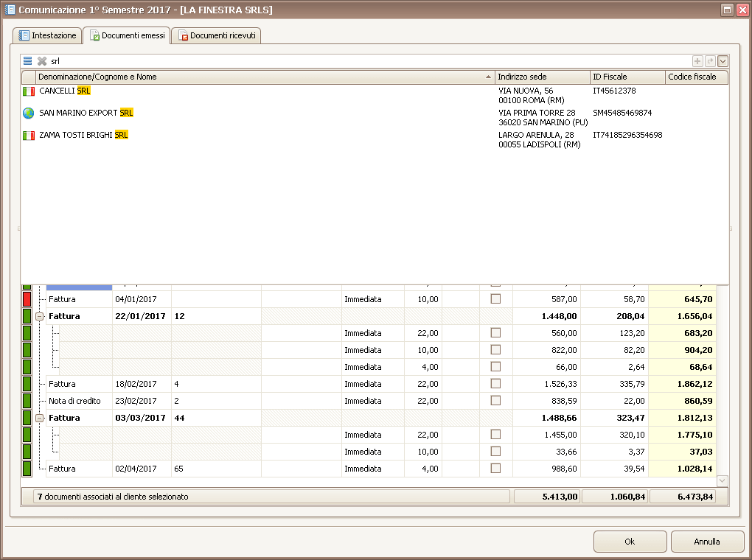The width and height of the screenshot is (752, 560).
Task: Switch to the Documenti ricevuti tab
Action: click(217, 35)
